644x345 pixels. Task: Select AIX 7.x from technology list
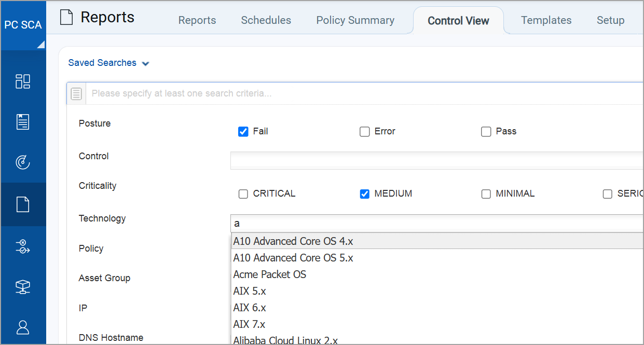tap(436, 324)
